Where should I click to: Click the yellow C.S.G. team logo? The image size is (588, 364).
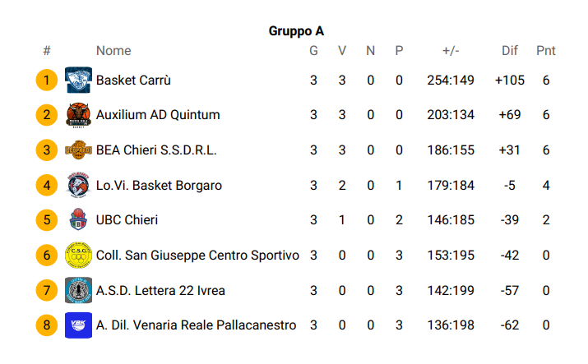click(78, 255)
